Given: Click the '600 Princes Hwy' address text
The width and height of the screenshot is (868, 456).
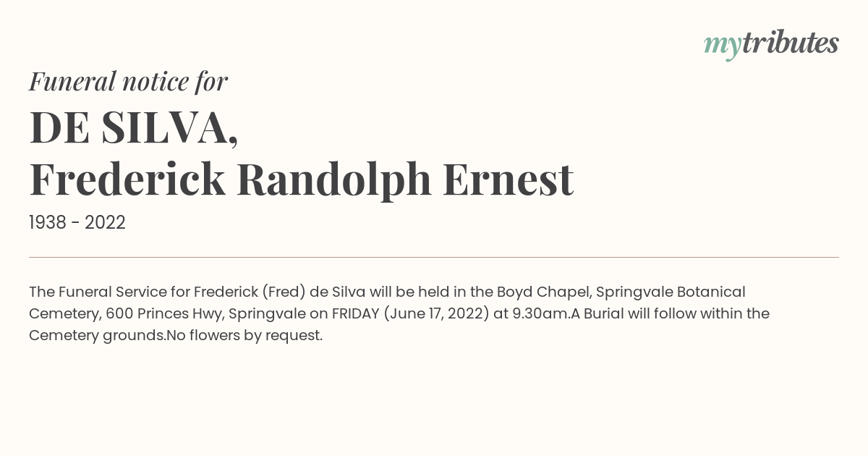Looking at the screenshot, I should (x=164, y=313).
